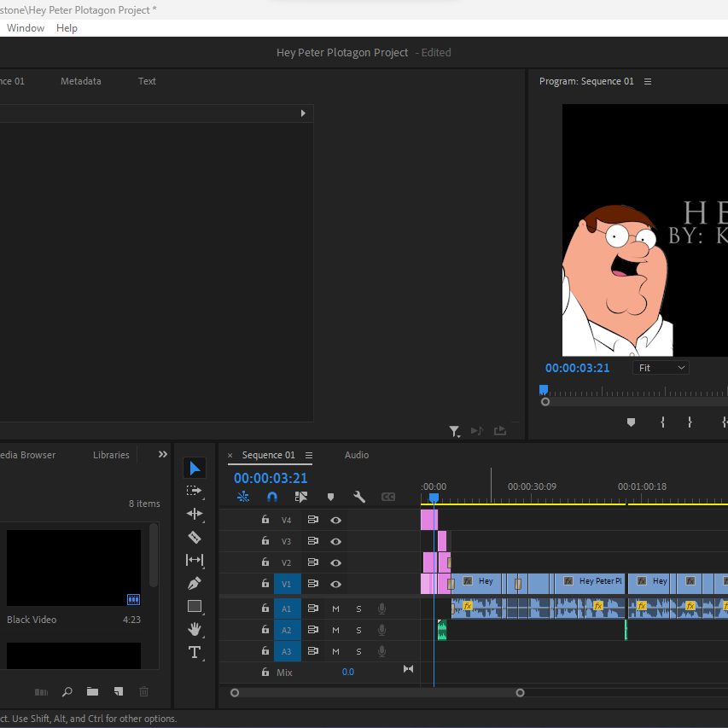This screenshot has height=728, width=728.
Task: Click the timeline timecode 00:00:03:21
Action: 271,478
